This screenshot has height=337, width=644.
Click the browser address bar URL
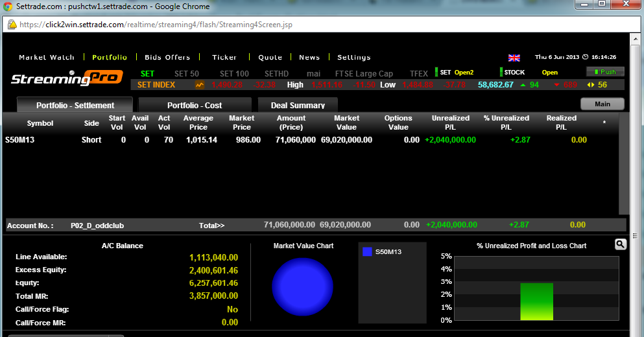[156, 25]
